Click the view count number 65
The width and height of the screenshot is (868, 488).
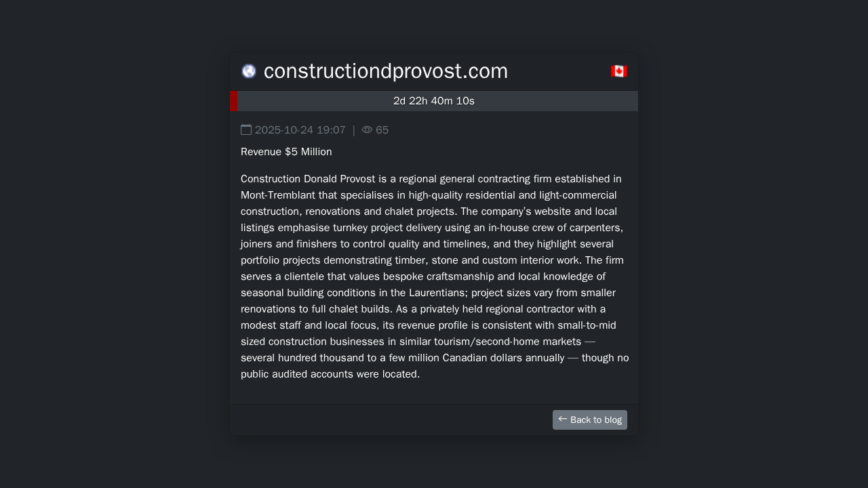(382, 130)
